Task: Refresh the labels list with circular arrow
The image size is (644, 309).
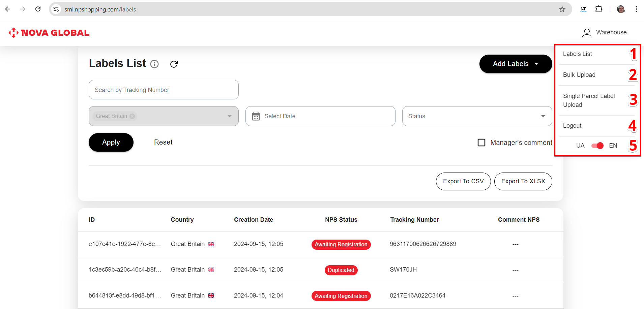Action: 174,64
